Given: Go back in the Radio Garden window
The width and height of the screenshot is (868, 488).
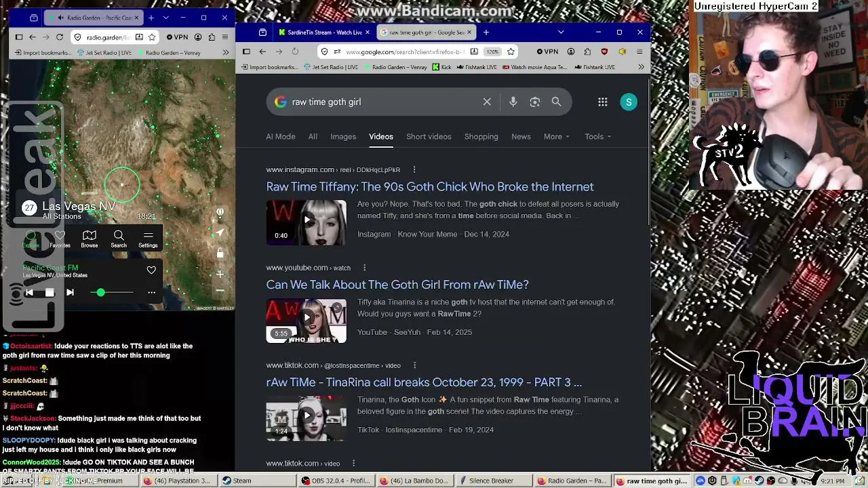Looking at the screenshot, I should pyautogui.click(x=33, y=37).
